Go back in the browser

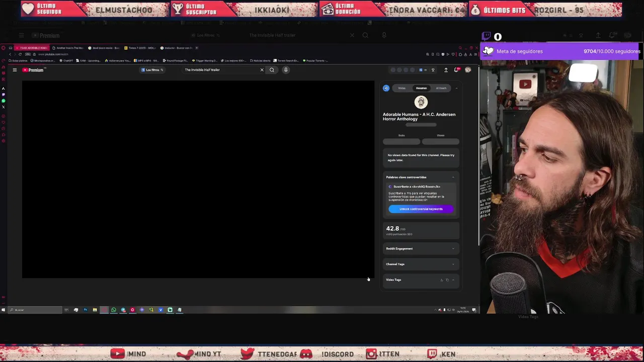(x=10, y=54)
